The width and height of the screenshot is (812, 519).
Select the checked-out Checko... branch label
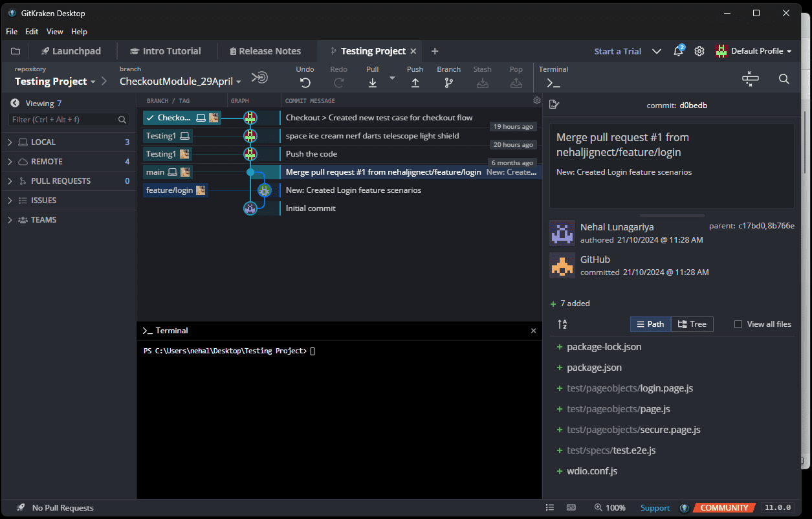point(182,118)
